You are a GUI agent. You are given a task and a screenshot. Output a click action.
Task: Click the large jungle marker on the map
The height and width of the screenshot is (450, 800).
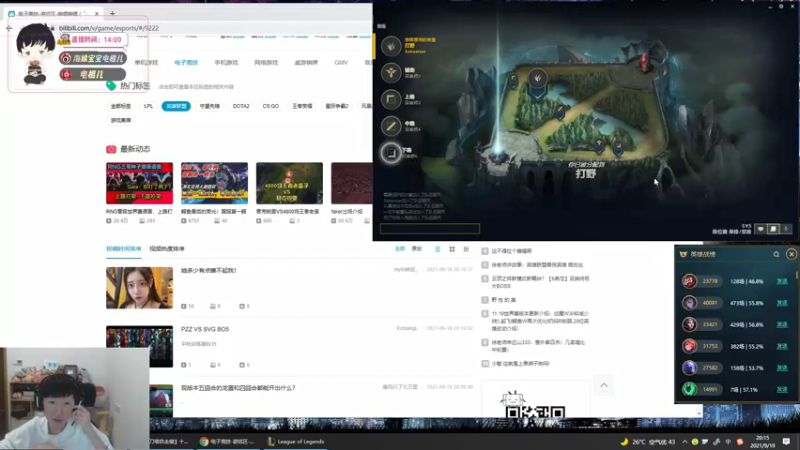tap(537, 82)
